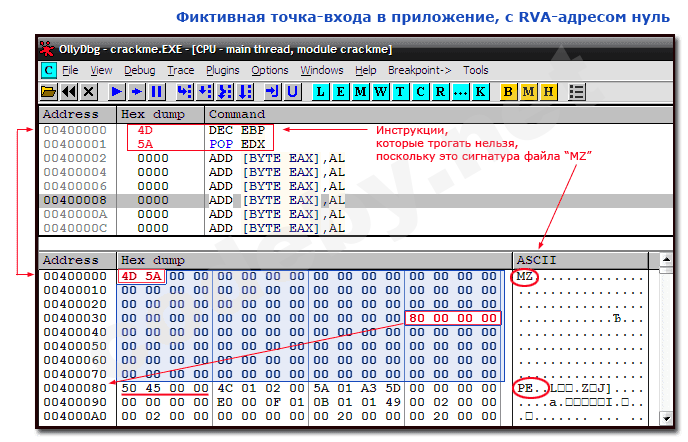Screen dimensions: 688x442
Task: Open the Help menu
Action: [x=366, y=70]
